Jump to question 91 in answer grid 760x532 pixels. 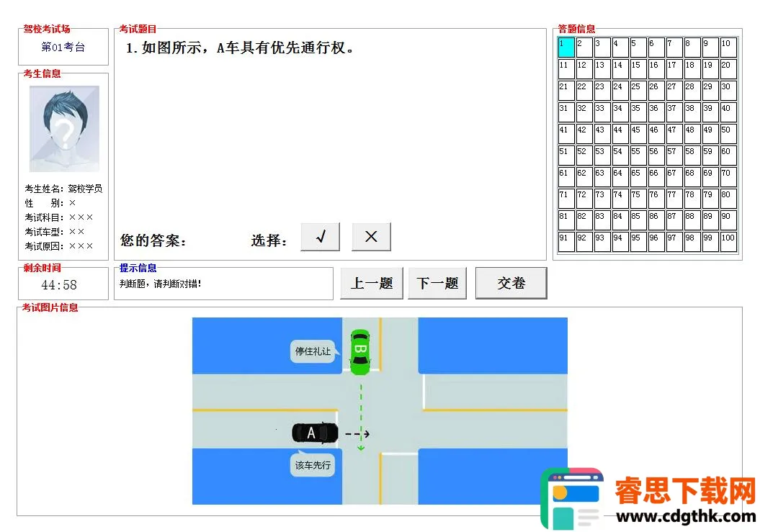[x=566, y=242]
